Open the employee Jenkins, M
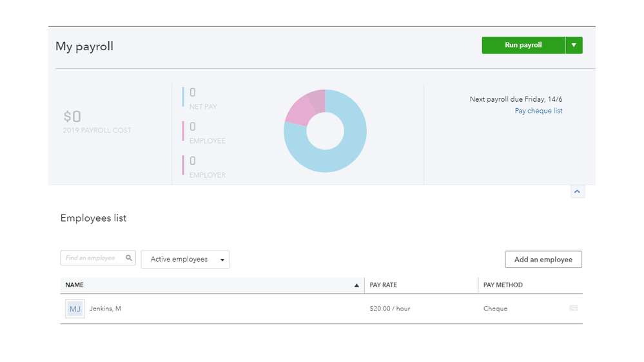 pos(105,309)
